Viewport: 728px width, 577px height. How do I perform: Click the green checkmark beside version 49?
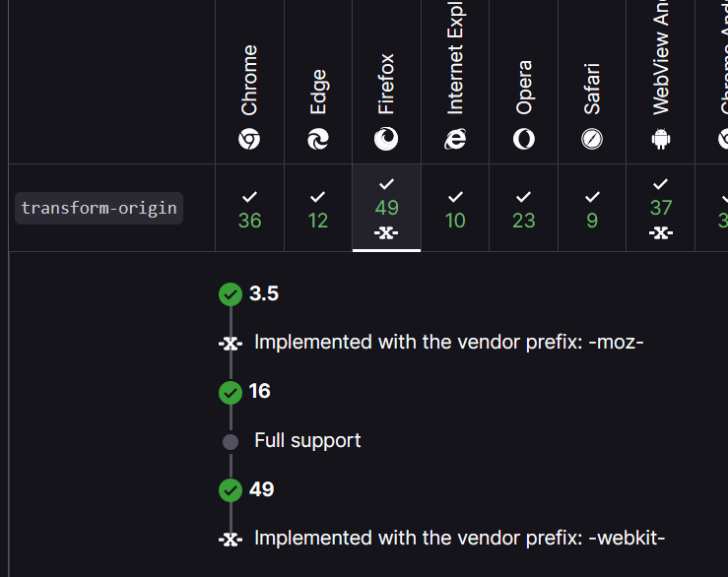click(x=231, y=489)
